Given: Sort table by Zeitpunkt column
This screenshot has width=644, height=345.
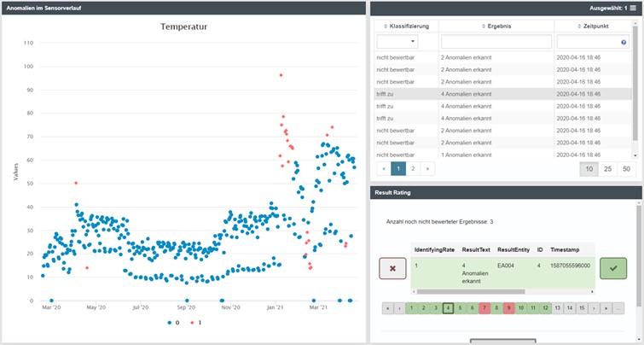Looking at the screenshot, I should click(593, 26).
